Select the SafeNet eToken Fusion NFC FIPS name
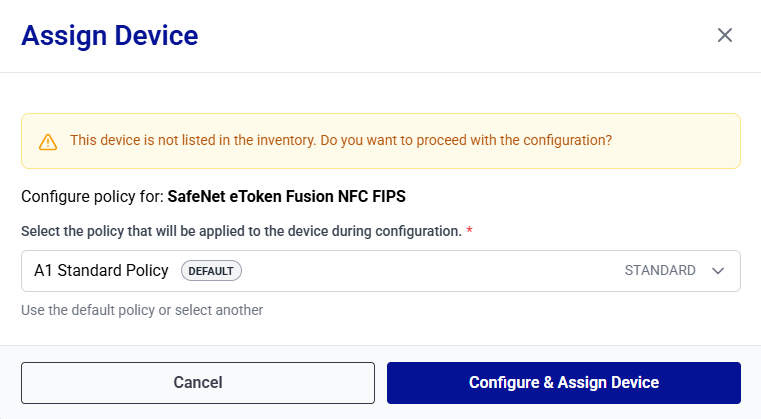Image resolution: width=761 pixels, height=419 pixels. tap(286, 196)
